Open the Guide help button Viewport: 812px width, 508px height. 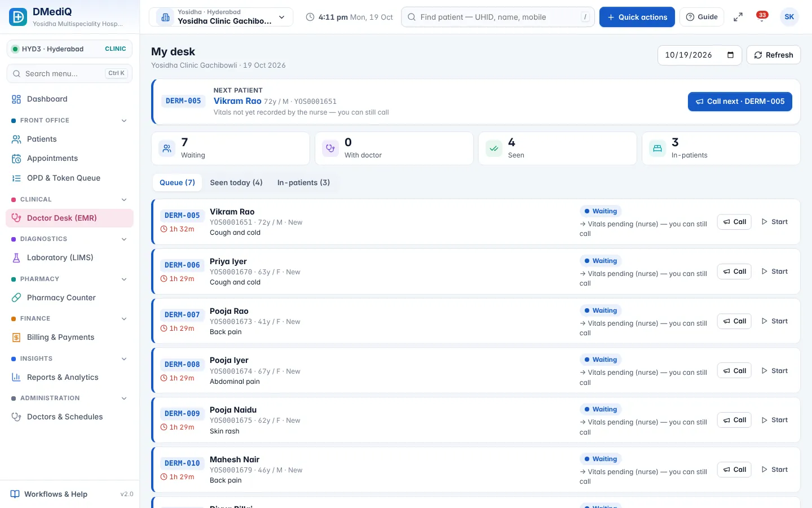(x=702, y=17)
